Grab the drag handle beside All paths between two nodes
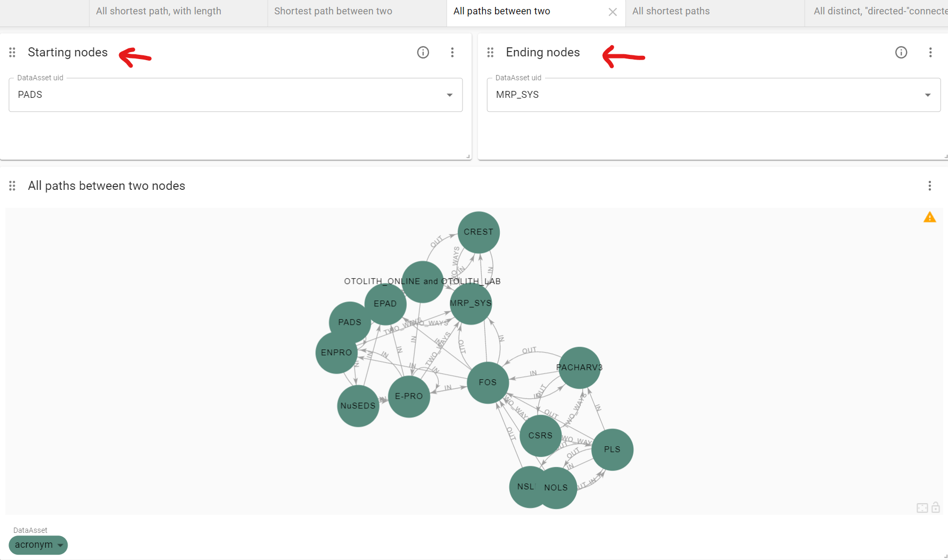Screen dimensions: 948x560 (12, 186)
